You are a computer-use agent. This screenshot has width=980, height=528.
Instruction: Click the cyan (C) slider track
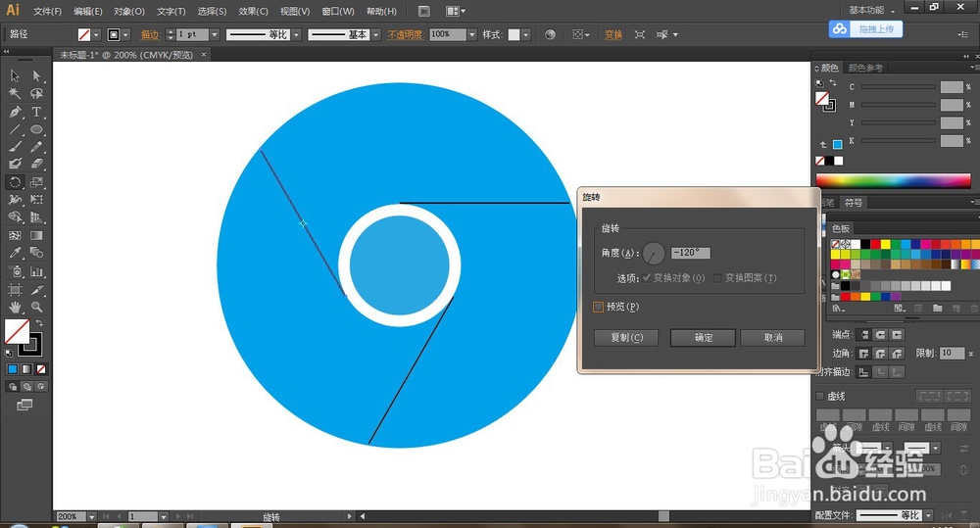pyautogui.click(x=900, y=87)
